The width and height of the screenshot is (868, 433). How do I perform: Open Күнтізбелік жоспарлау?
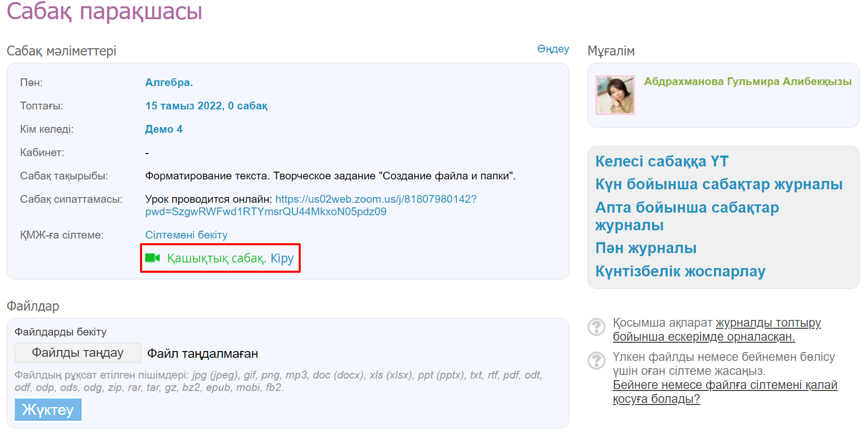click(680, 271)
